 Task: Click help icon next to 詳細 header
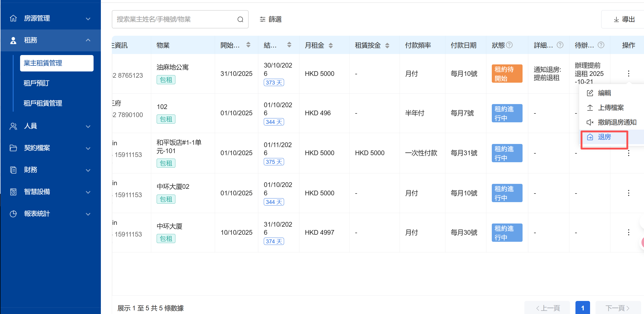click(x=560, y=45)
